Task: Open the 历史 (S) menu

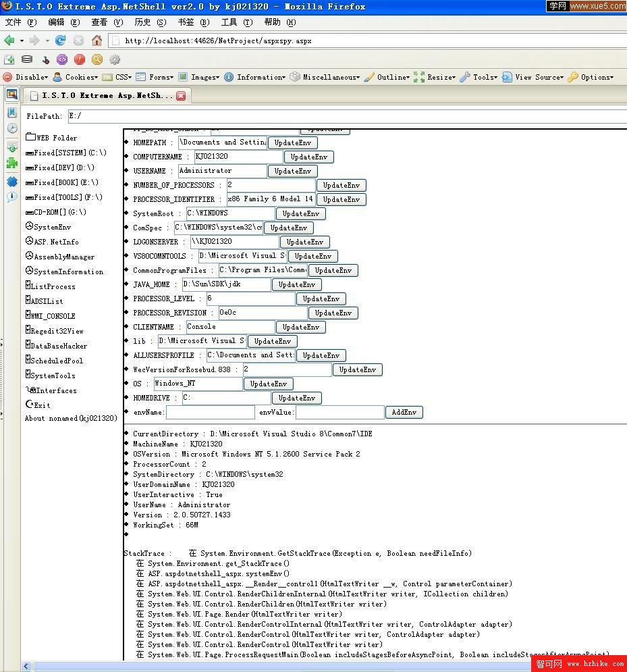Action: tap(151, 22)
